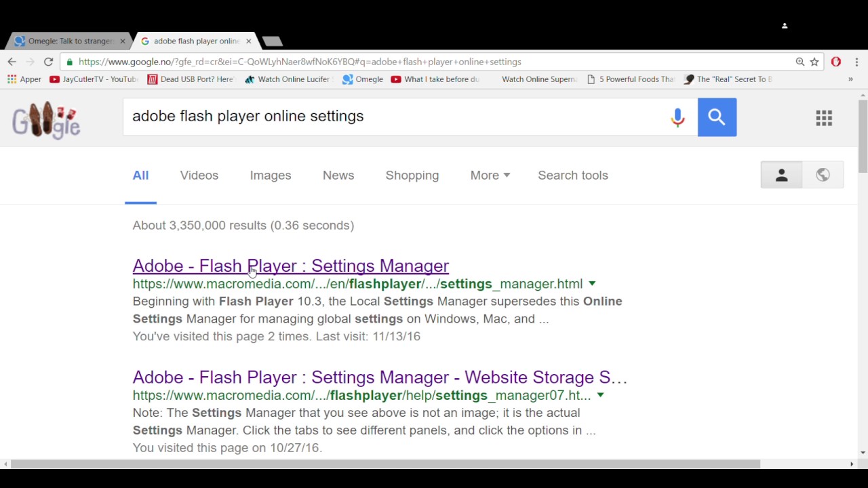Open the Watch Online Lucifer bookmark
The width and height of the screenshot is (868, 488).
point(288,79)
